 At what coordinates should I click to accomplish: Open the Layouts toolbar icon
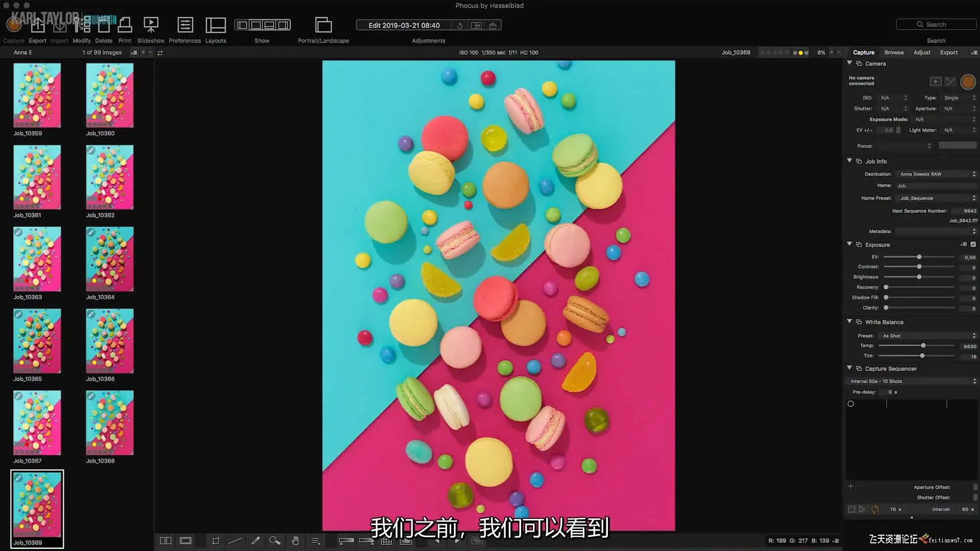click(x=215, y=25)
